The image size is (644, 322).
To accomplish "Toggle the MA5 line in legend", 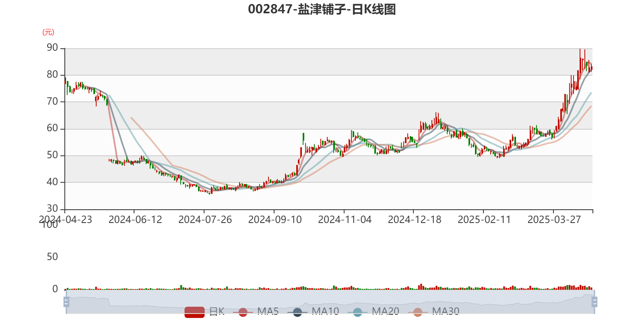I will pyautogui.click(x=256, y=312).
